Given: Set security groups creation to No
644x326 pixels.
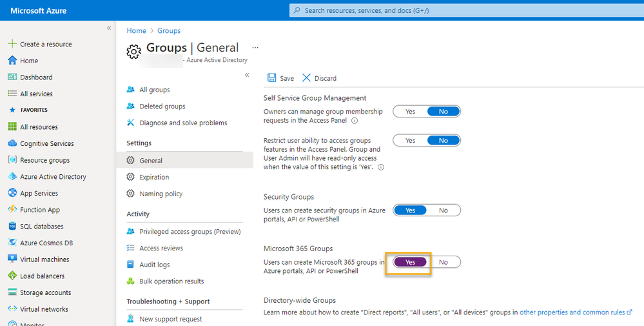Looking at the screenshot, I should (444, 210).
